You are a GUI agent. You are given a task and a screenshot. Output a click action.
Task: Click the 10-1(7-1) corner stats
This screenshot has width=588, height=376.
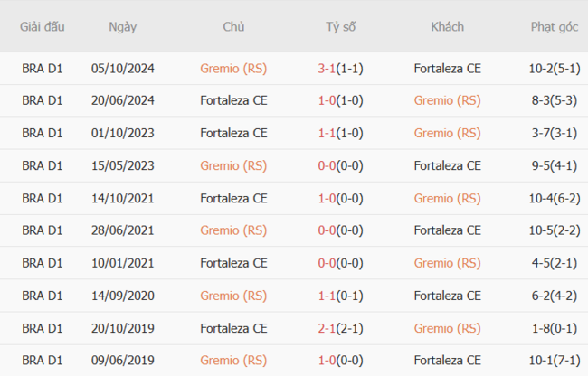click(554, 361)
